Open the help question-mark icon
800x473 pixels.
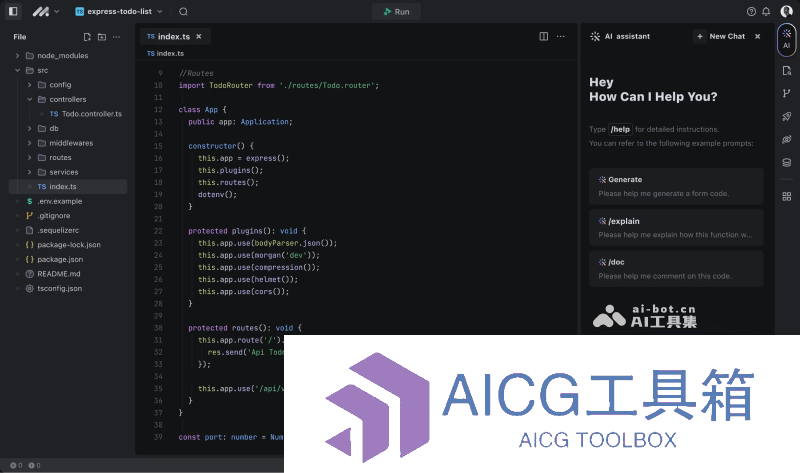coord(751,12)
